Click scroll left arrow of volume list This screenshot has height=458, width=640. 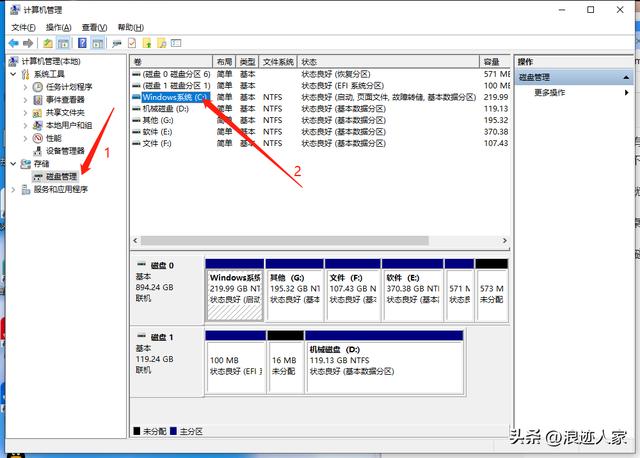click(x=135, y=240)
